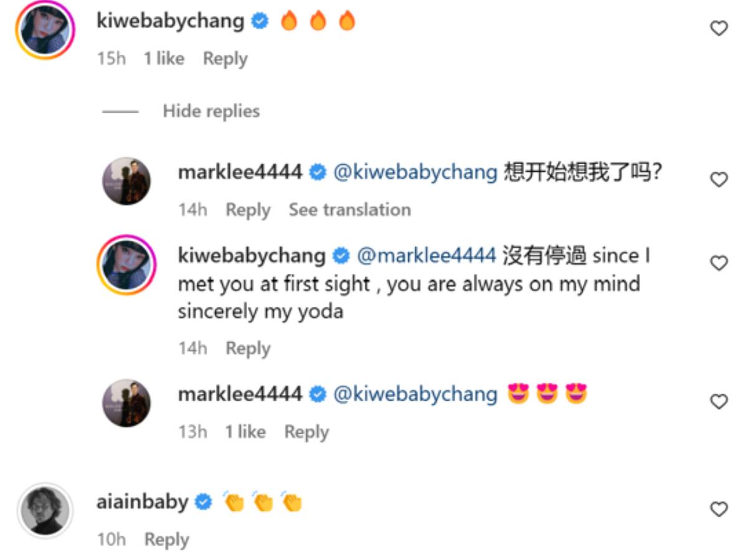747x560 pixels.
Task: View 1 like on marklee4444's 13h reply
Action: click(x=245, y=431)
